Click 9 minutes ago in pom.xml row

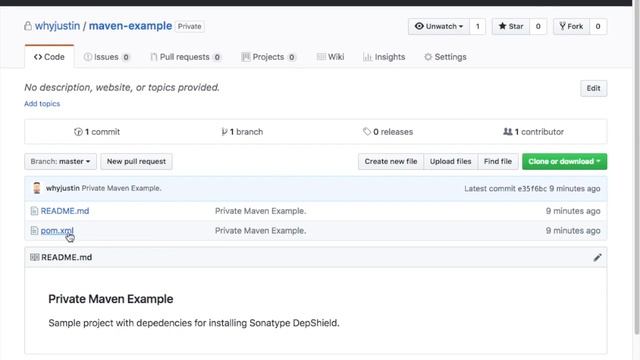click(x=573, y=231)
